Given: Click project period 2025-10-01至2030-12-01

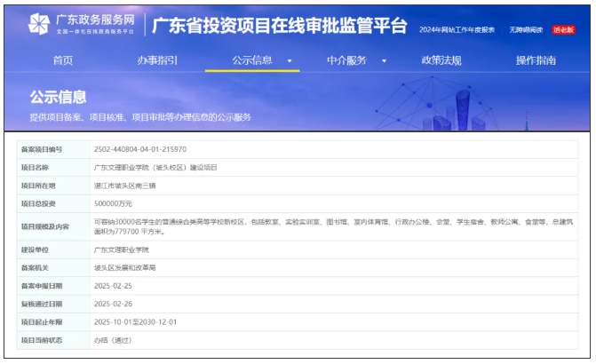Looking at the screenshot, I should [x=135, y=322].
